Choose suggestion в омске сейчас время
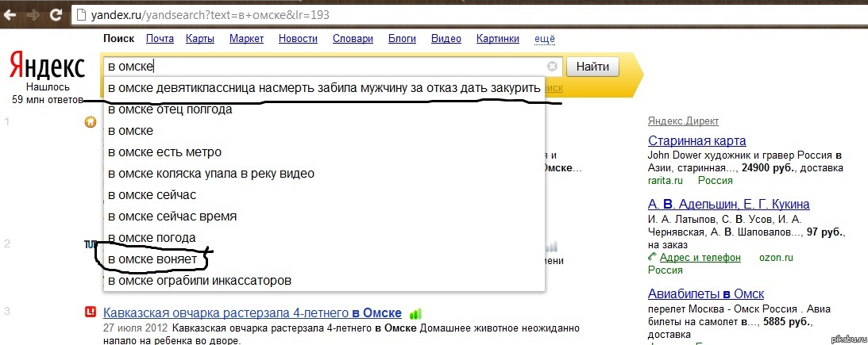Viewport: 868px width, 345px height. (x=324, y=217)
